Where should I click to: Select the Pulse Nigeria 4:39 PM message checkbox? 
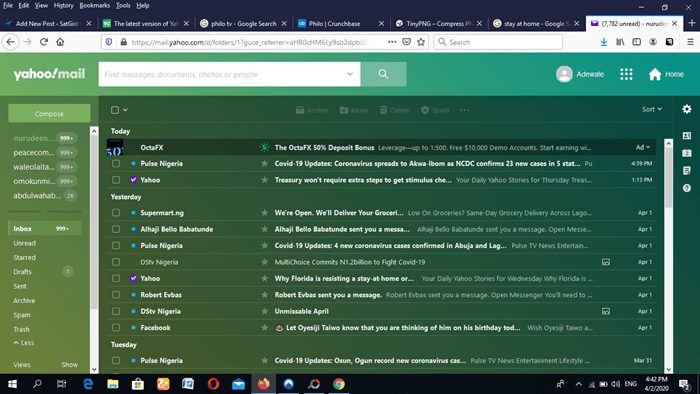pos(116,163)
